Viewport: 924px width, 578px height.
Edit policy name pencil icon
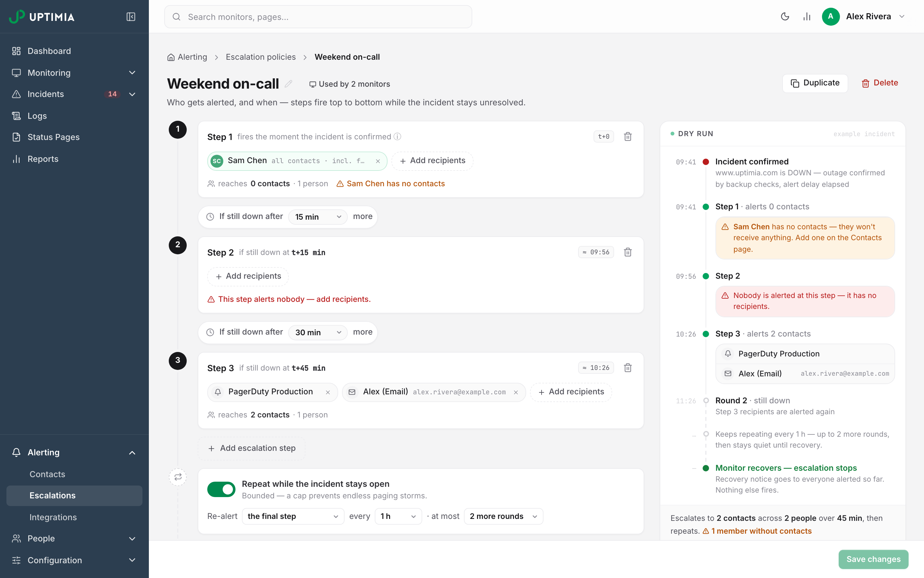(288, 84)
